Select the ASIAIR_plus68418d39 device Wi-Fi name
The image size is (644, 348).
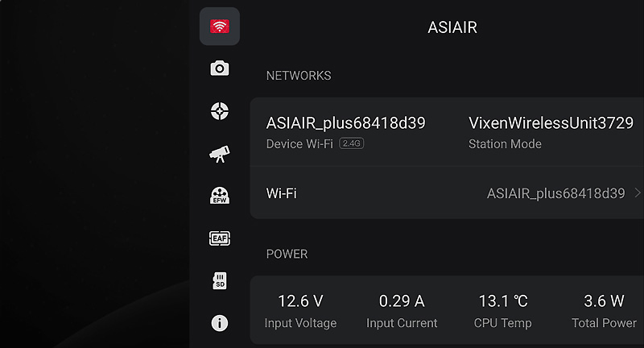(x=346, y=123)
